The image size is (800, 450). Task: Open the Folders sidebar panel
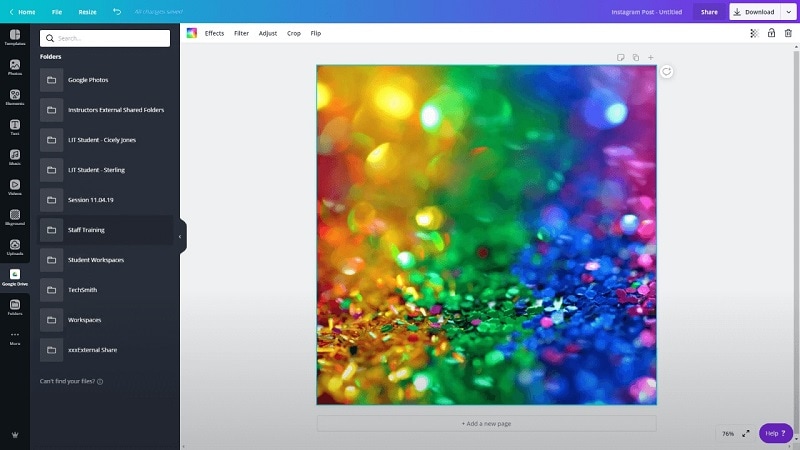[x=15, y=308]
